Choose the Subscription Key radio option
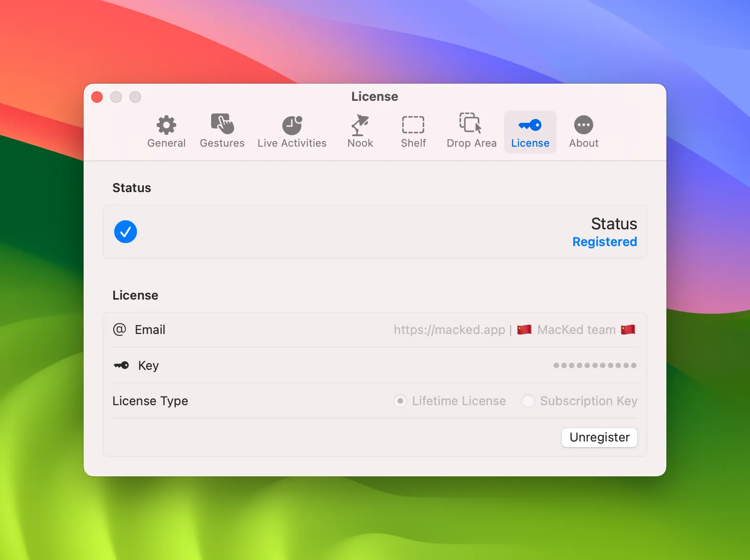Screen dimensions: 750x560 [x=528, y=401]
